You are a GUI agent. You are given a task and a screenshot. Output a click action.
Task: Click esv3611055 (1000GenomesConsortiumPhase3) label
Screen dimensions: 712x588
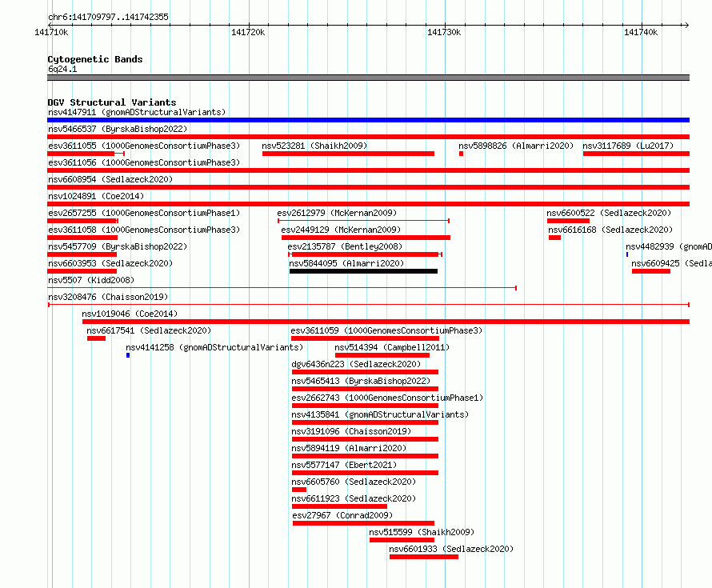(x=144, y=146)
